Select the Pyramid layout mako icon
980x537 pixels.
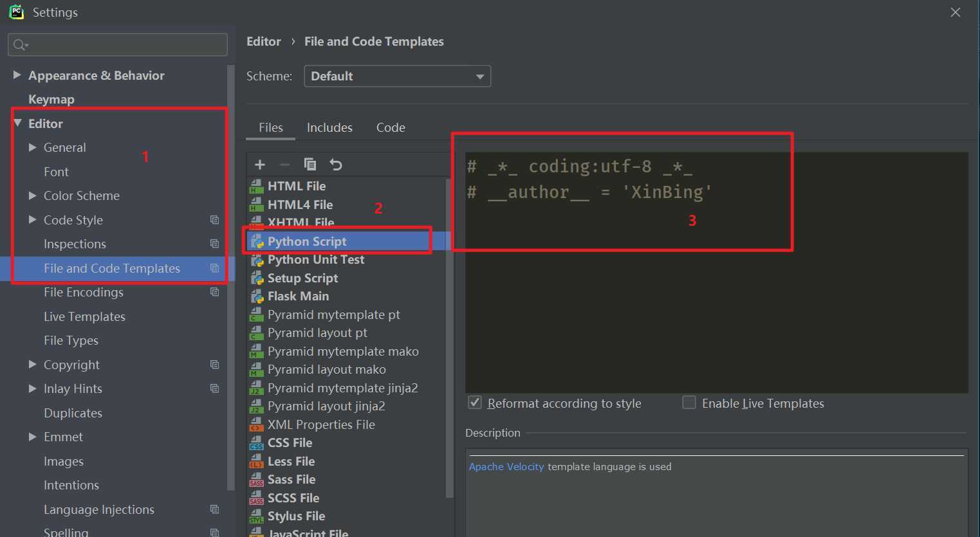point(257,370)
